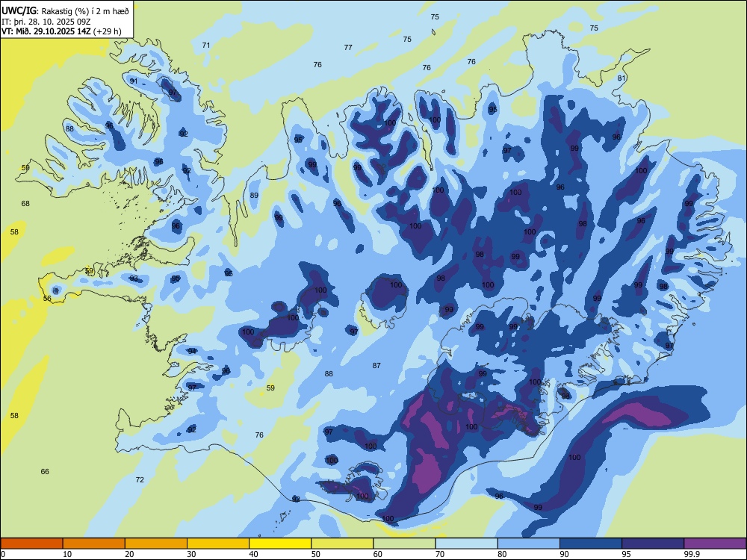Select the legend label '95'
Image resolution: width=747 pixels, height=560 pixels.
tap(626, 554)
